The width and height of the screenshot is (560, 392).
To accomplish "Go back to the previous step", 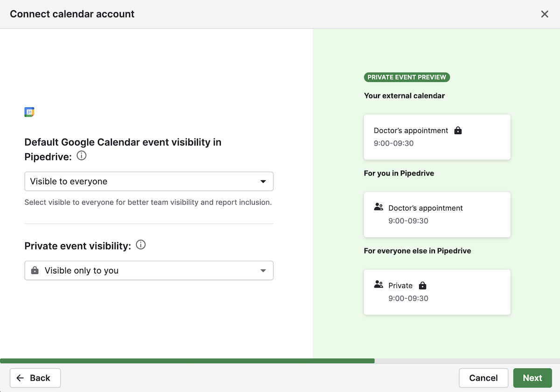I will (35, 378).
